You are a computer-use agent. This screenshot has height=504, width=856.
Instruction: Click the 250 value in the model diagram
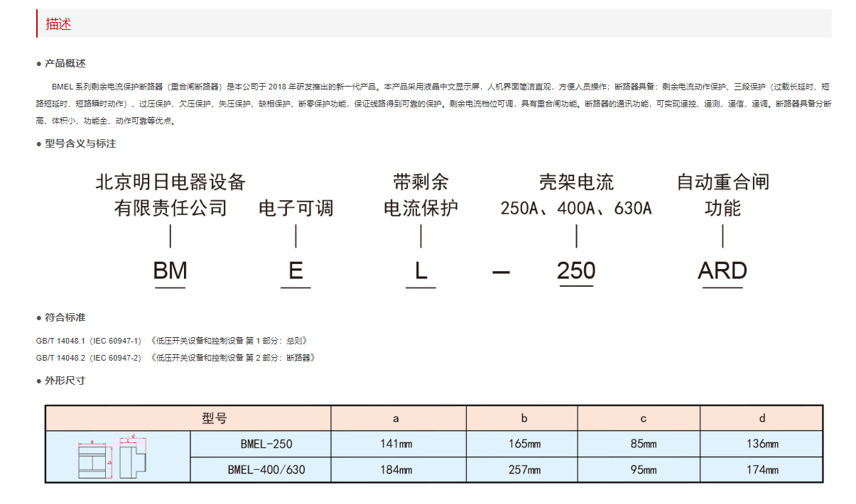(x=575, y=270)
